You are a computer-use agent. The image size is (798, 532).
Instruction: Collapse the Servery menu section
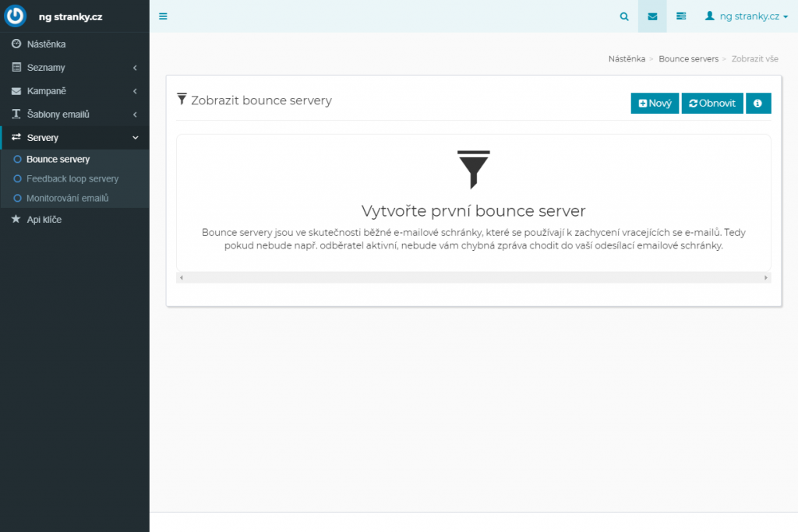tap(74, 138)
